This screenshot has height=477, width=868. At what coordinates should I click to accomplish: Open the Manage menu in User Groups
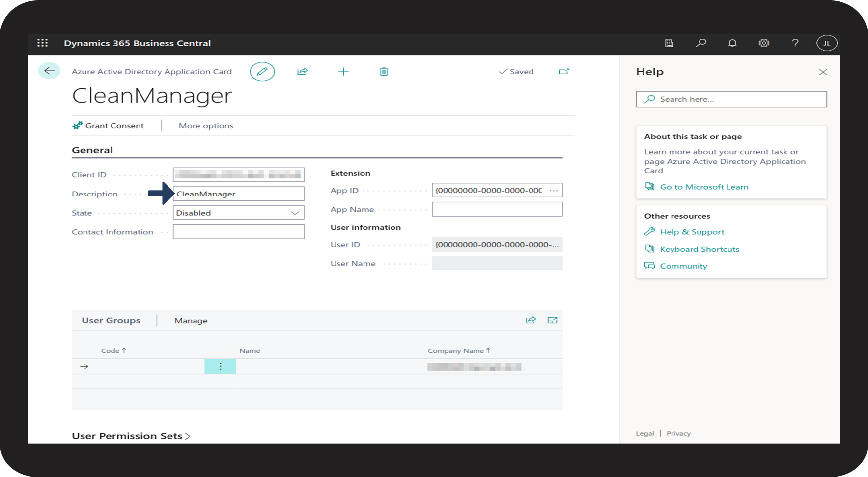pyautogui.click(x=191, y=321)
